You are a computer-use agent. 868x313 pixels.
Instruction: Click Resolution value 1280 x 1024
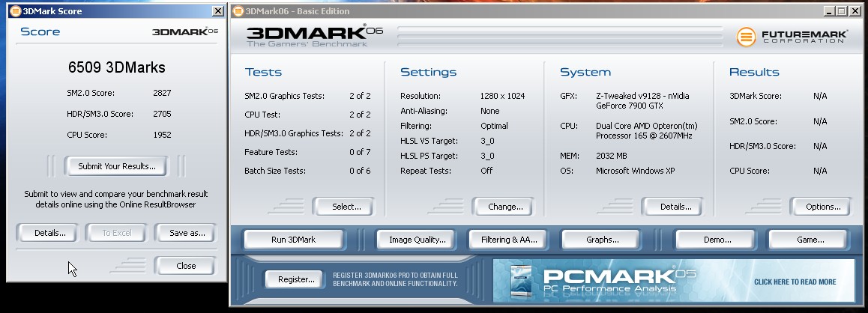click(503, 96)
